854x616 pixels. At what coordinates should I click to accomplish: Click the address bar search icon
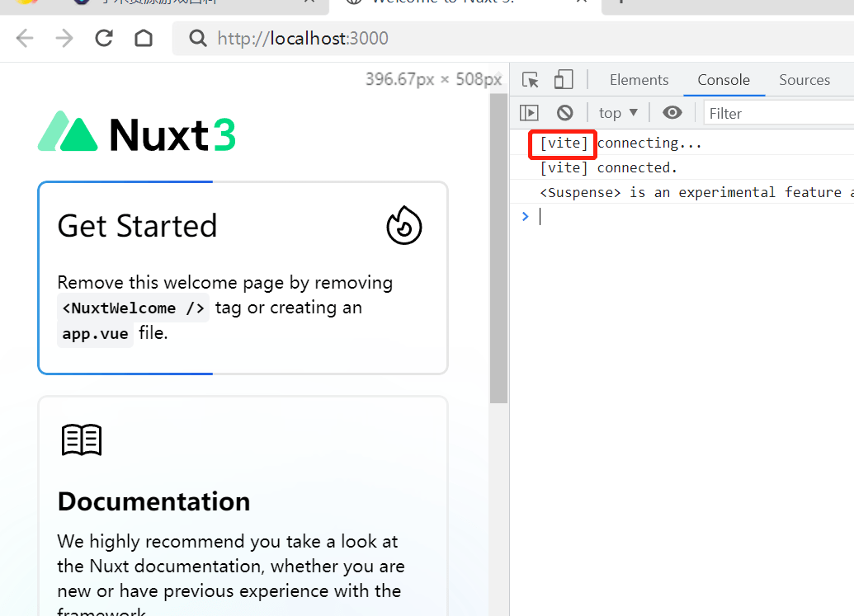pyautogui.click(x=198, y=39)
